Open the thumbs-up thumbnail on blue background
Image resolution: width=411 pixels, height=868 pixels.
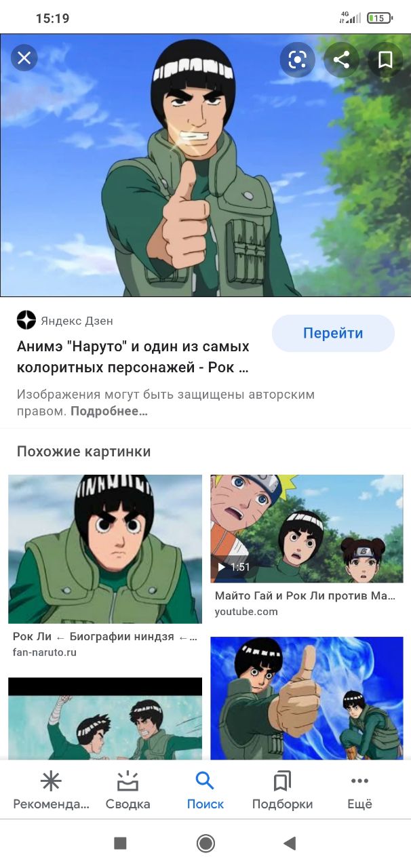(x=307, y=698)
